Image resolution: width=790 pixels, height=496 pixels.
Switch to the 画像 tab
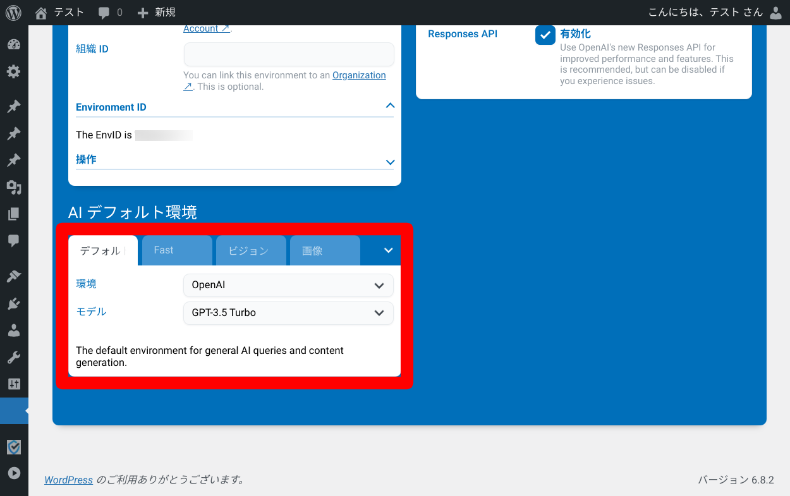325,251
